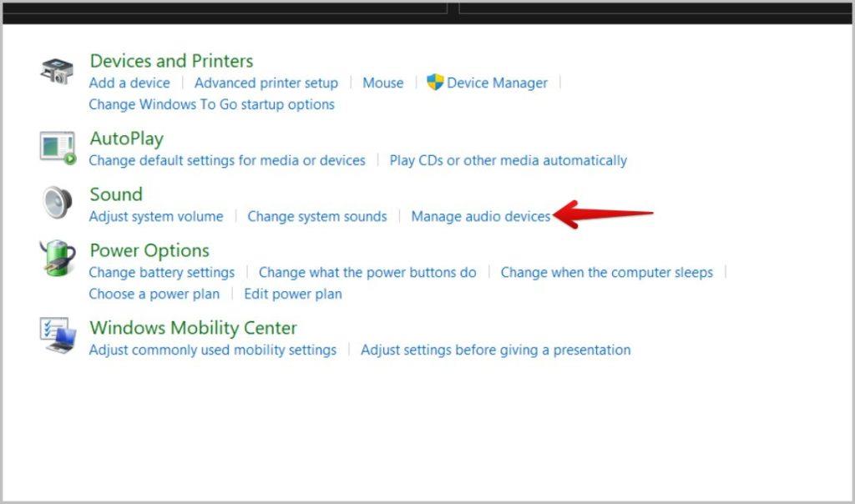Open Edit power plan
Screen dimensions: 855x504
tap(293, 295)
